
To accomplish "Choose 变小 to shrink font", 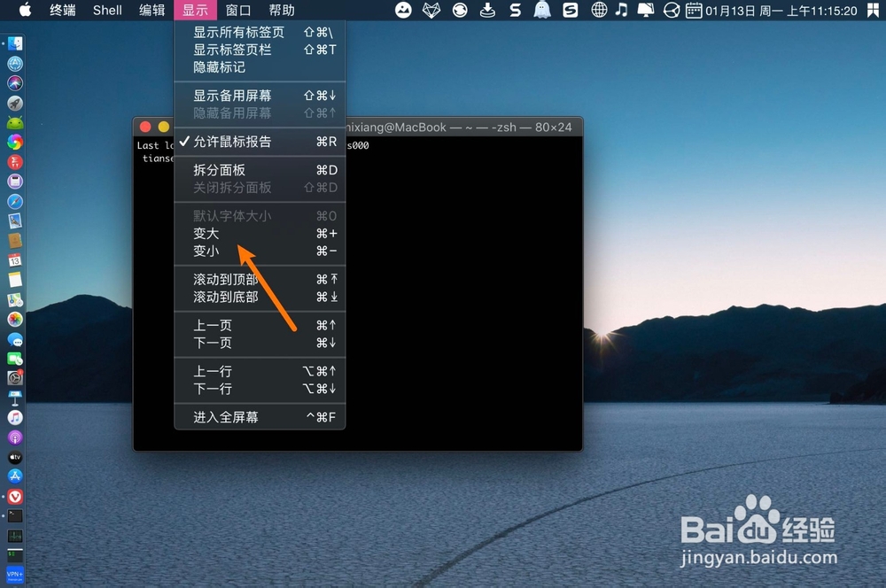I will click(260, 251).
